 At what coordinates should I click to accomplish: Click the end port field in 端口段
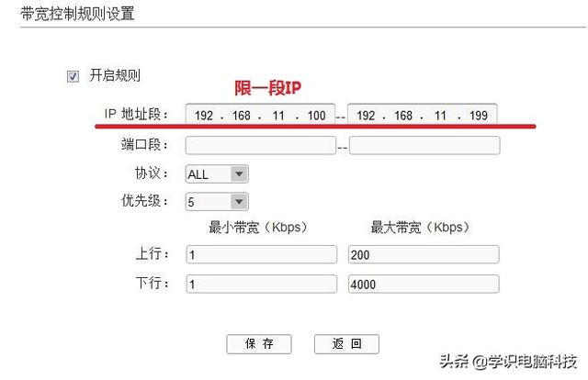pos(424,145)
